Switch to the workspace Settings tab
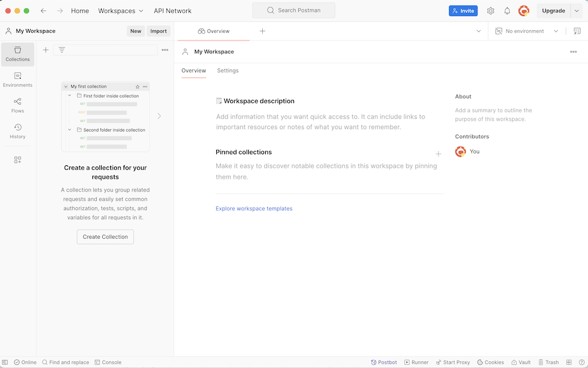 [228, 70]
